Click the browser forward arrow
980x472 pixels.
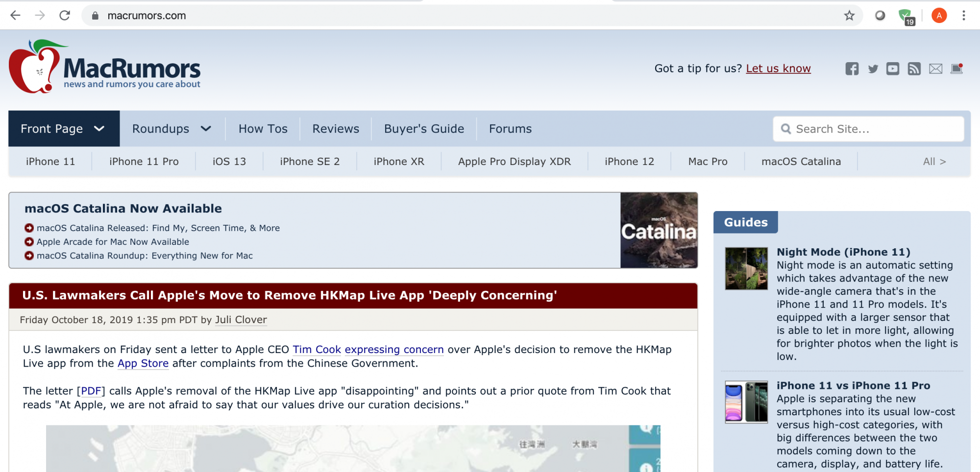point(40,16)
